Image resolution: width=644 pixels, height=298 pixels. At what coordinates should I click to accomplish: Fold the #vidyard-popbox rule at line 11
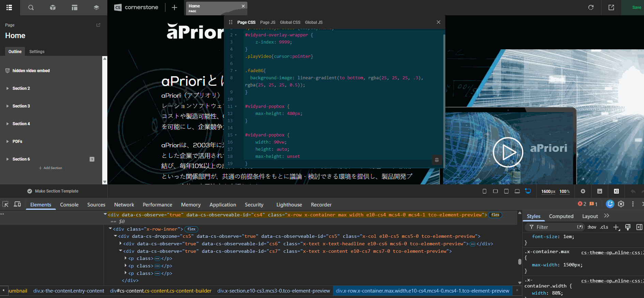pyautogui.click(x=236, y=106)
